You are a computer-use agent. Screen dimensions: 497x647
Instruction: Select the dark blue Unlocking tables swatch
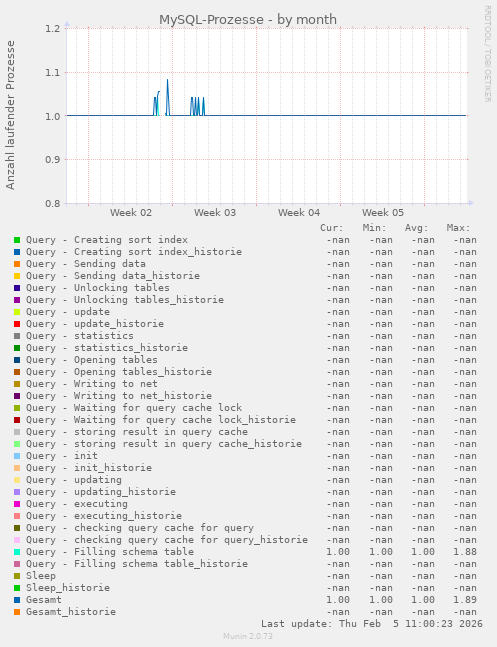tap(17, 288)
